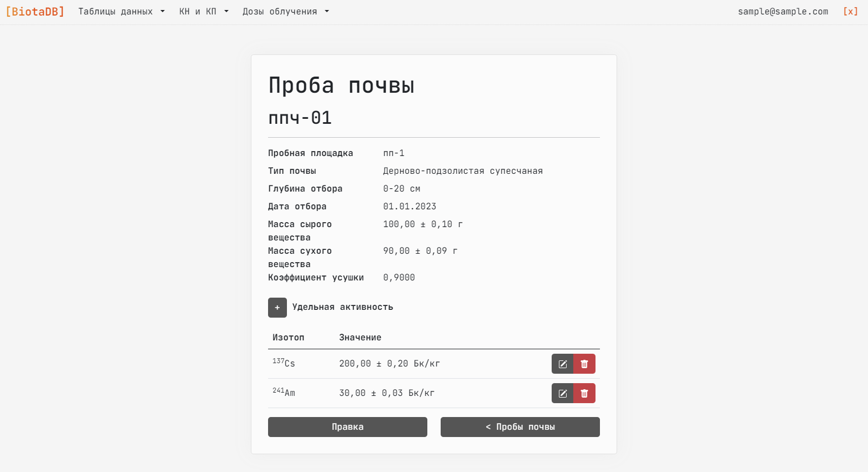Open the КН и КП dropdown
This screenshot has width=868, height=472.
tap(204, 12)
